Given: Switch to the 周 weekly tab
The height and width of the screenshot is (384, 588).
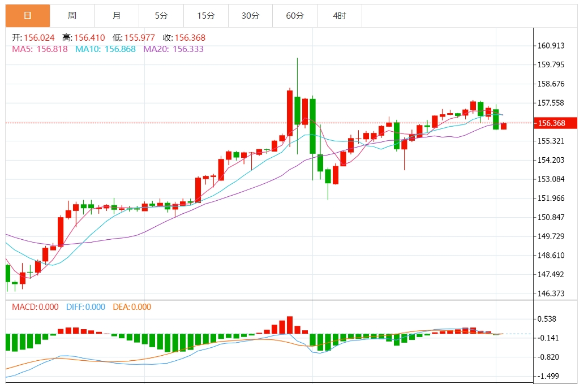Looking at the screenshot, I should click(x=72, y=16).
